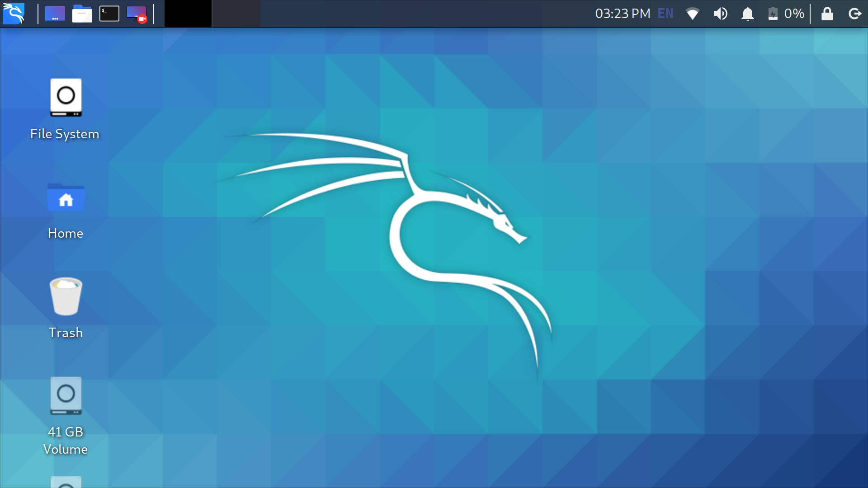Open the terminal emulator from the panel
The image size is (868, 488).
[x=109, y=14]
